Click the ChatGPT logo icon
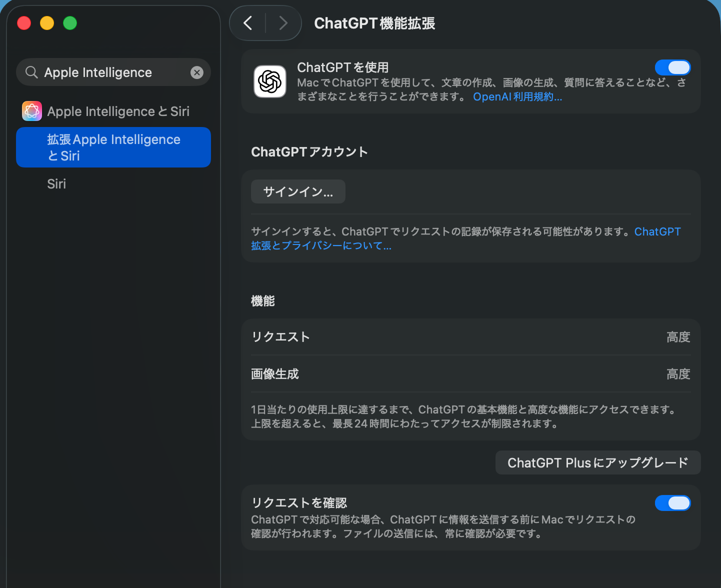The width and height of the screenshot is (721, 588). 270,81
